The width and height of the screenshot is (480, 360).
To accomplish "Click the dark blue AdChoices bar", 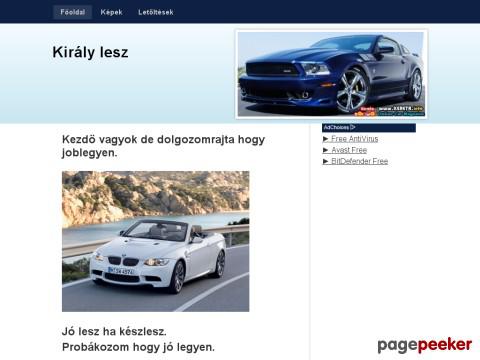I will click(369, 128).
